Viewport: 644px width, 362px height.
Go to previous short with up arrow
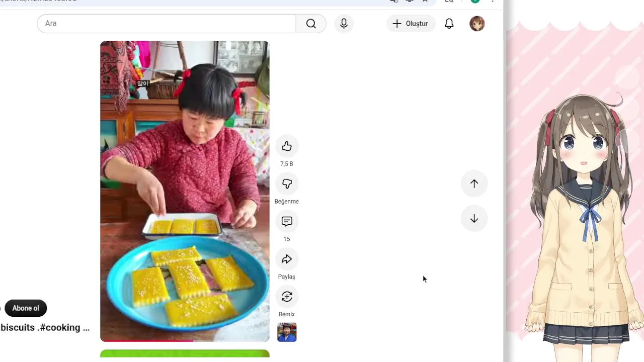pos(474,184)
